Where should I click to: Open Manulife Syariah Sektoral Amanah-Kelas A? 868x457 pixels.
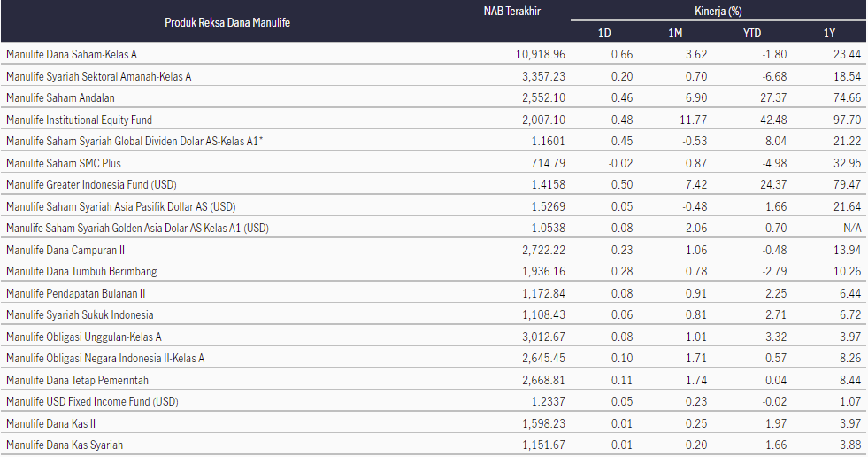98,76
